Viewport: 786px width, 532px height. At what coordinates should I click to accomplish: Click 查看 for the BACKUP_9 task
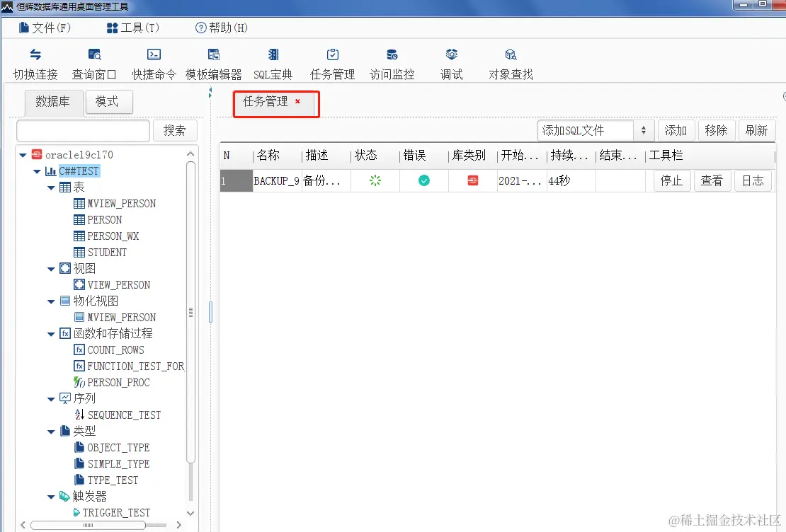coord(712,180)
